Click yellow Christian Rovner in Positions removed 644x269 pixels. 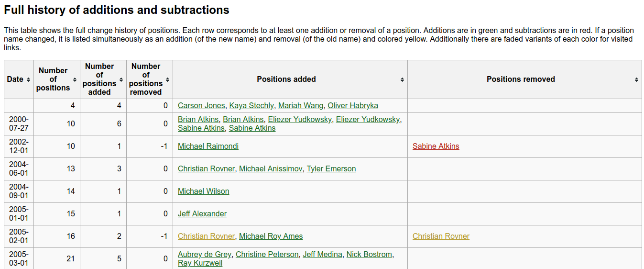[x=441, y=236]
